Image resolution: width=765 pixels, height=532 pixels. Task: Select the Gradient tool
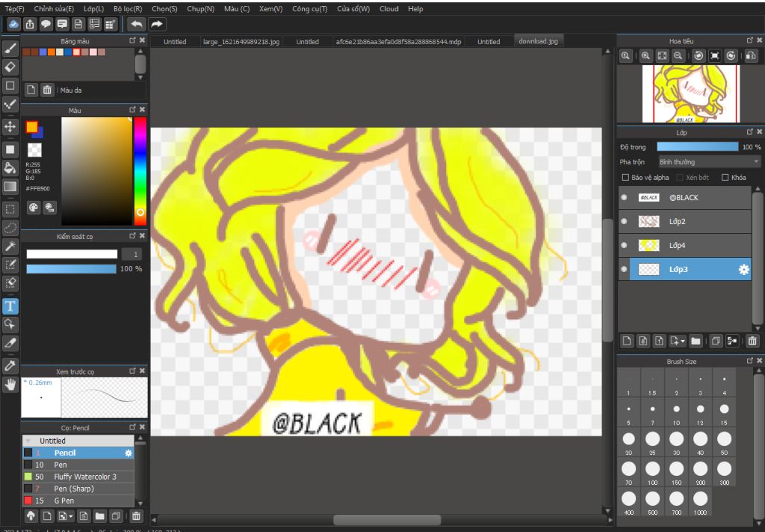(x=10, y=187)
